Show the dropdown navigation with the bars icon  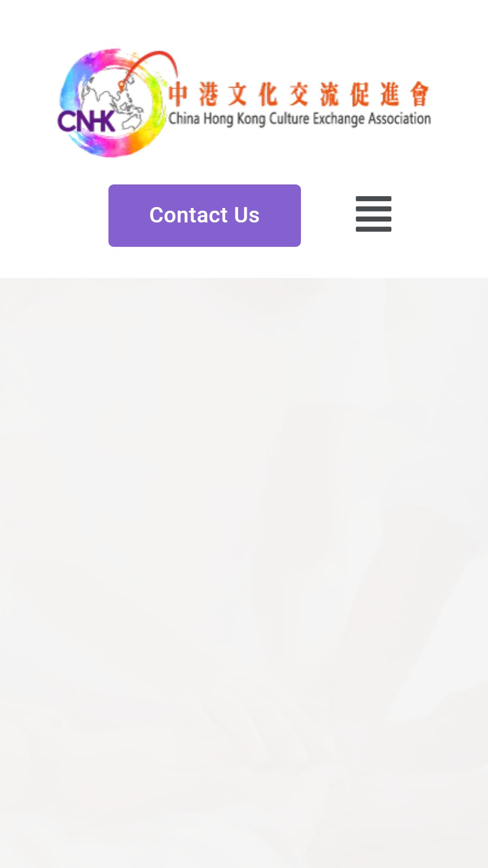point(373,214)
